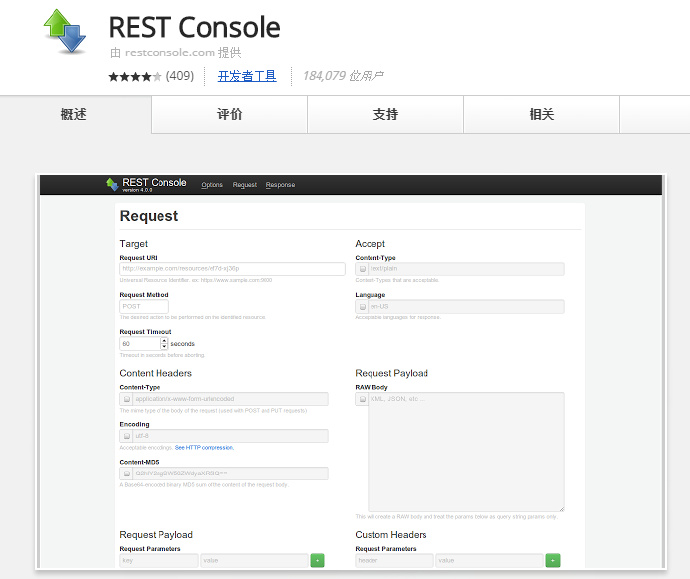Toggle the RAW Body checkbox
Screen dimensions: 690x579
pos(363,399)
